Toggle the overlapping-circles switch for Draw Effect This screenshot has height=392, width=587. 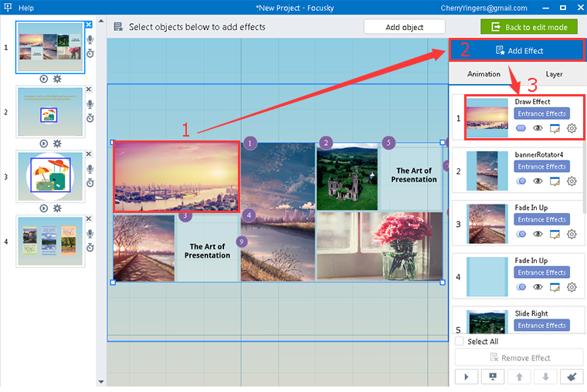521,128
